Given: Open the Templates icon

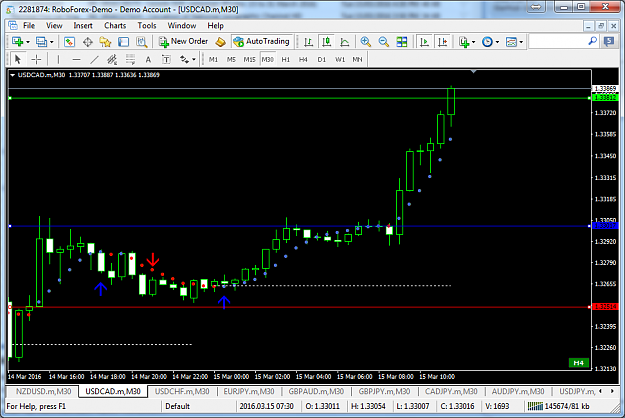Looking at the screenshot, I should point(511,42).
